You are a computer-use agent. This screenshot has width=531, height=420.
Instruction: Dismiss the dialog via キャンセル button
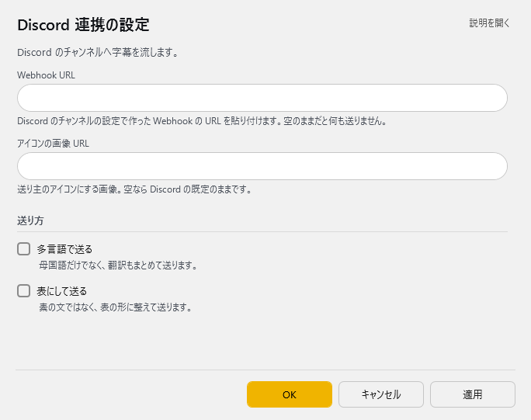381,394
